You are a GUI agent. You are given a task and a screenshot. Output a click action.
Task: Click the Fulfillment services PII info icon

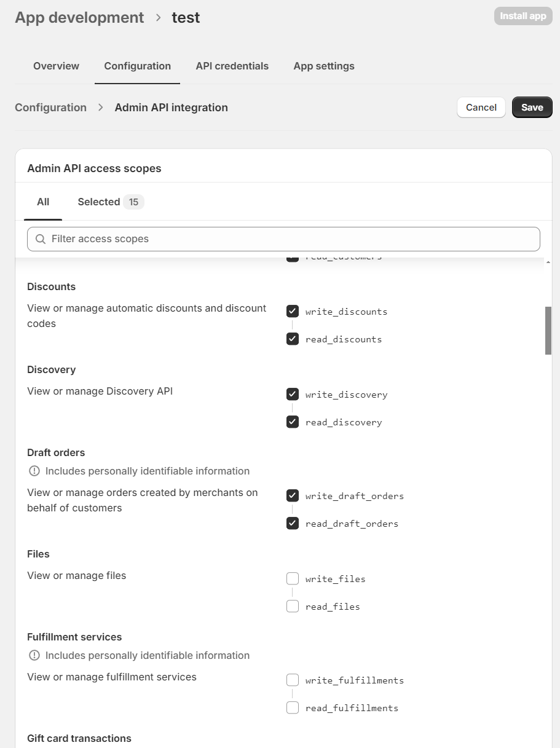coord(34,655)
